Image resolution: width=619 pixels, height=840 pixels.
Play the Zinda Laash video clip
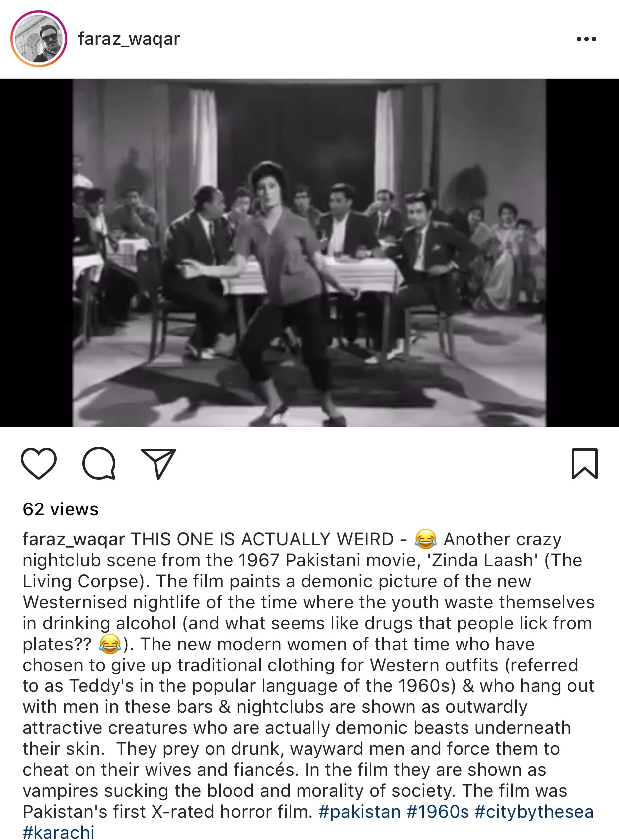click(x=309, y=253)
